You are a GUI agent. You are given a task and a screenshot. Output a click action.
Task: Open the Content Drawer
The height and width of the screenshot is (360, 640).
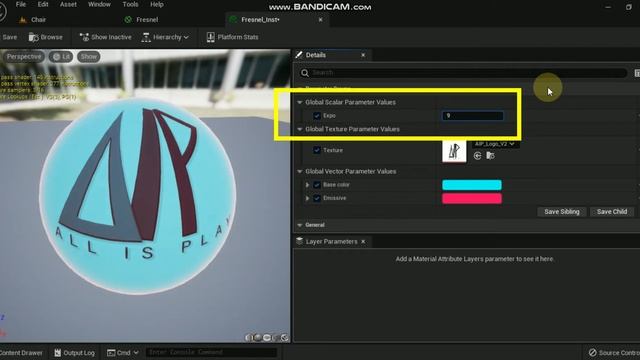coord(21,353)
